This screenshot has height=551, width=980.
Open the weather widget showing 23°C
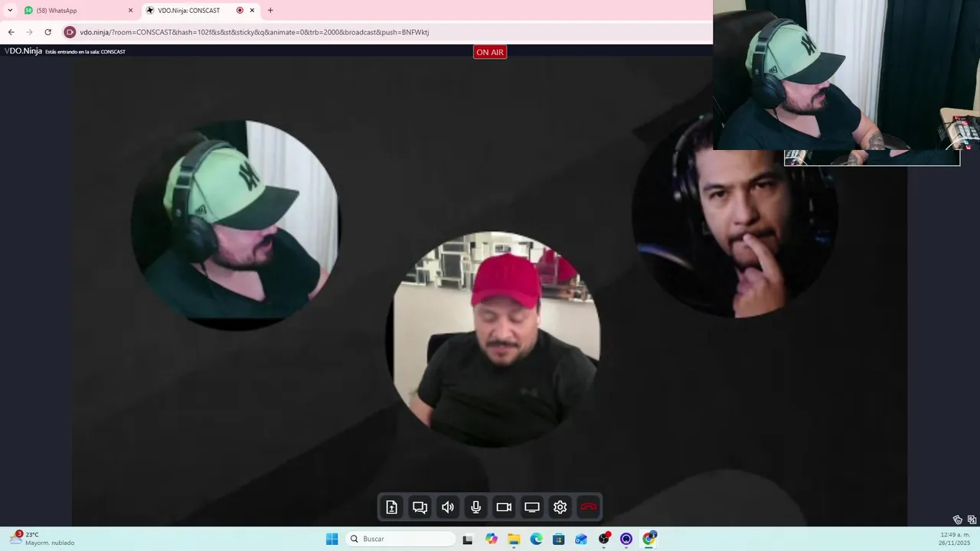tap(42, 539)
